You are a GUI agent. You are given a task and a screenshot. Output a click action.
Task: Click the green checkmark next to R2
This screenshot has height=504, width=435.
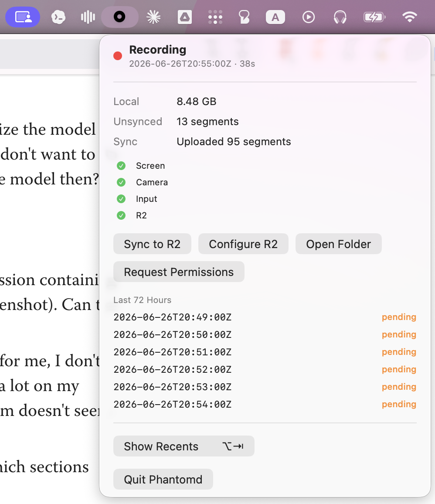[121, 215]
